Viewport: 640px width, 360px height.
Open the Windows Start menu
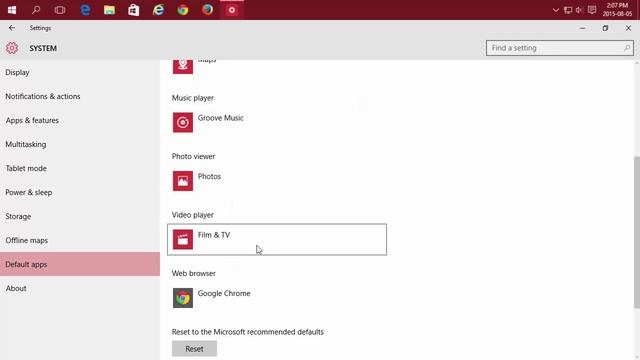[x=12, y=10]
